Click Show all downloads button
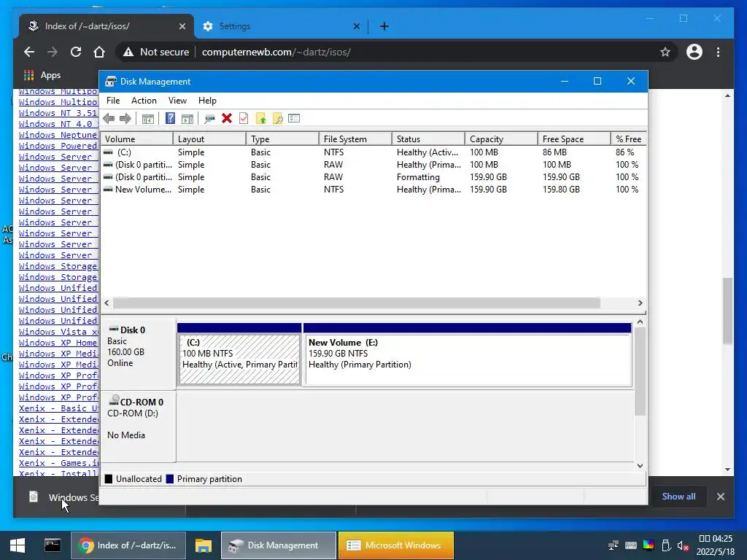 [678, 496]
